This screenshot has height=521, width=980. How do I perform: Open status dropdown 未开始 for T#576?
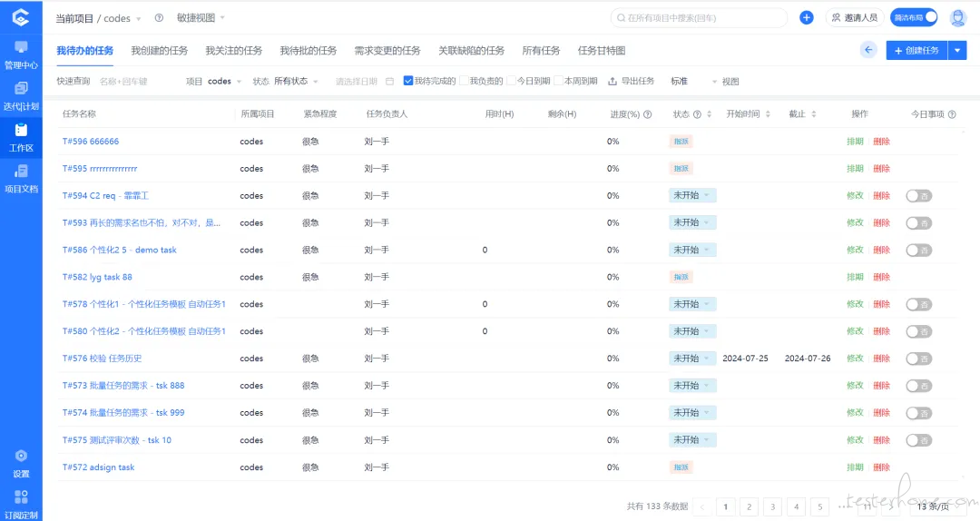click(x=691, y=359)
